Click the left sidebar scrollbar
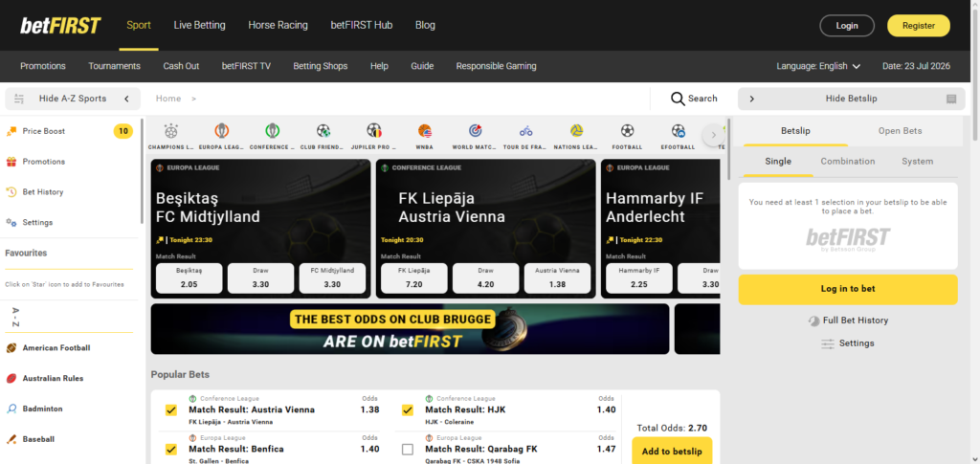The height and width of the screenshot is (464, 980). pos(142,172)
